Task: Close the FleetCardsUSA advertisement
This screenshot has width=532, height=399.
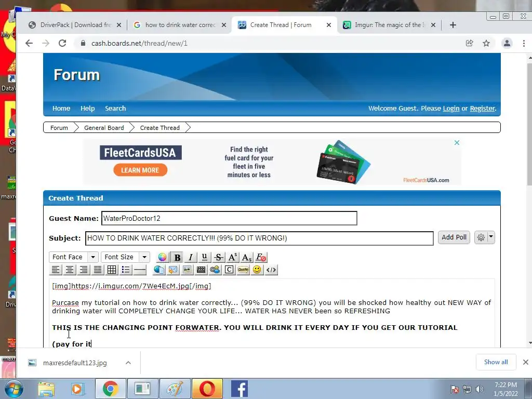Action: click(x=457, y=142)
